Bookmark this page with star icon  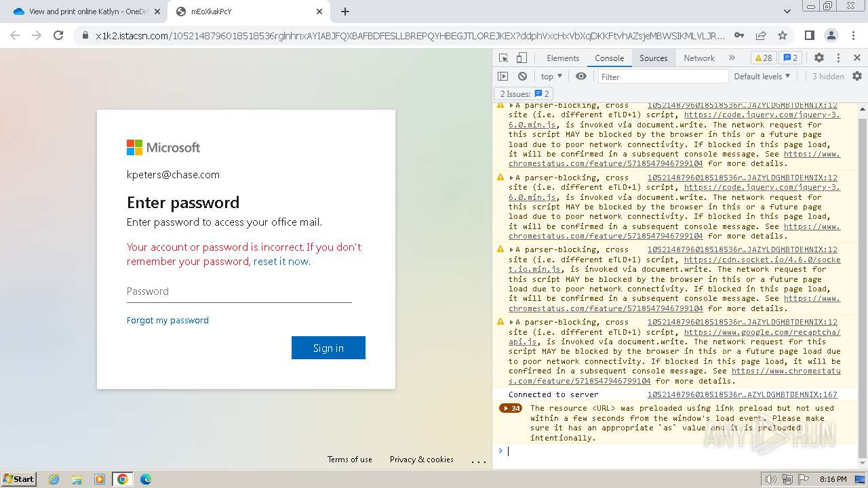coord(783,35)
